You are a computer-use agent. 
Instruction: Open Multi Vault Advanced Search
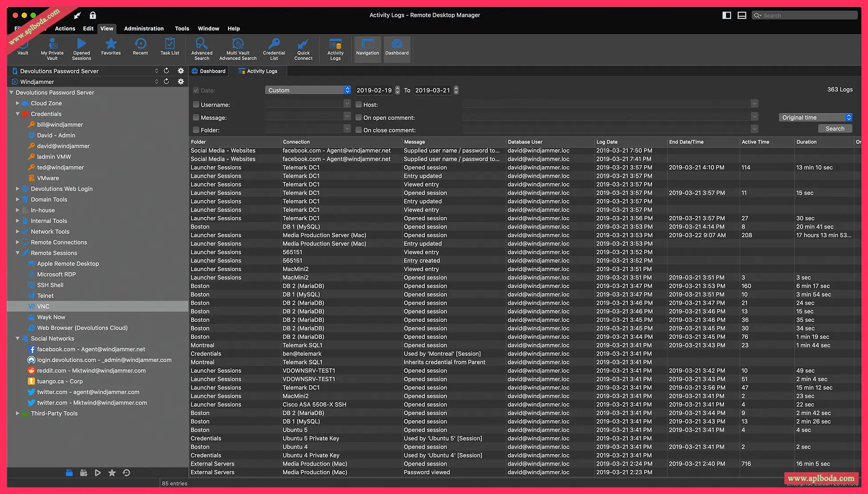point(238,49)
